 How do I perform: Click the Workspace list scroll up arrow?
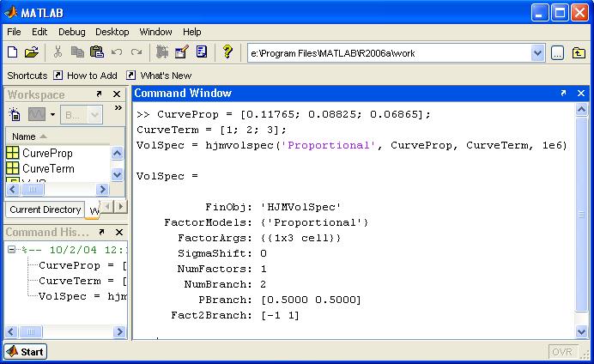[x=118, y=153]
